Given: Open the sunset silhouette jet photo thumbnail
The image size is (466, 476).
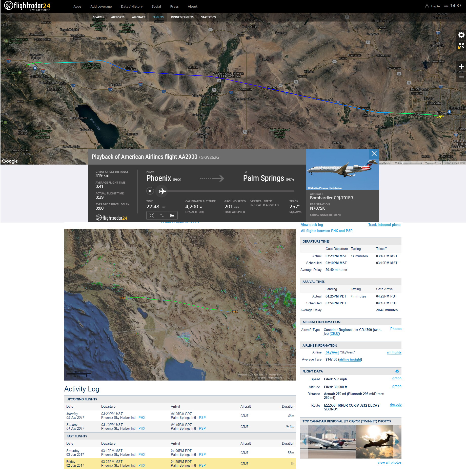Looking at the screenshot, I should pyautogui.click(x=378, y=442).
